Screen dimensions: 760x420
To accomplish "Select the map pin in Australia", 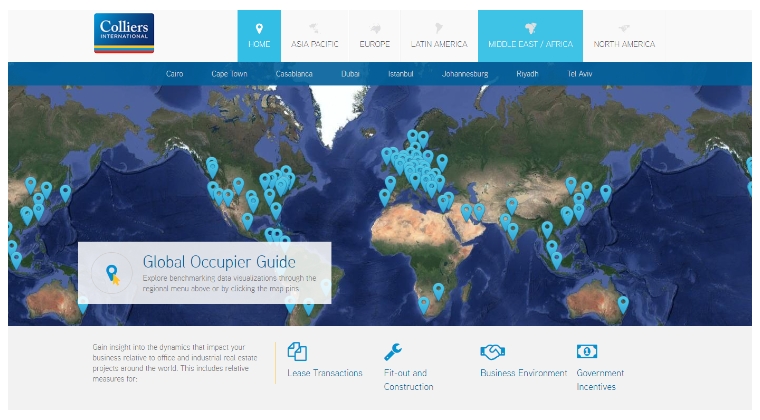I will (623, 303).
